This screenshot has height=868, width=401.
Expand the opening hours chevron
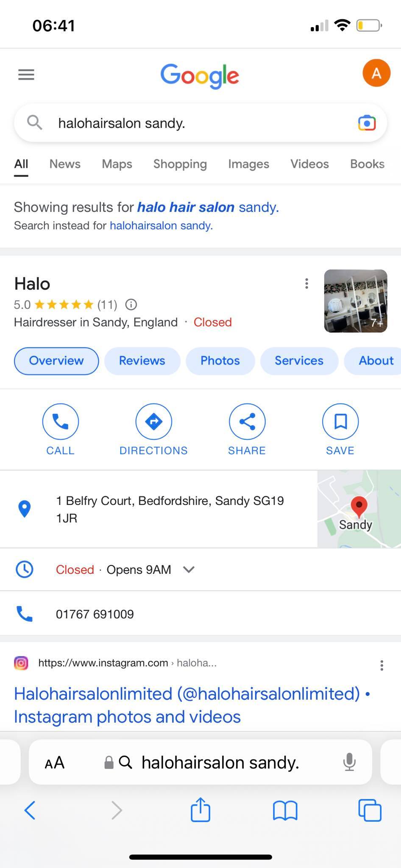[189, 570]
